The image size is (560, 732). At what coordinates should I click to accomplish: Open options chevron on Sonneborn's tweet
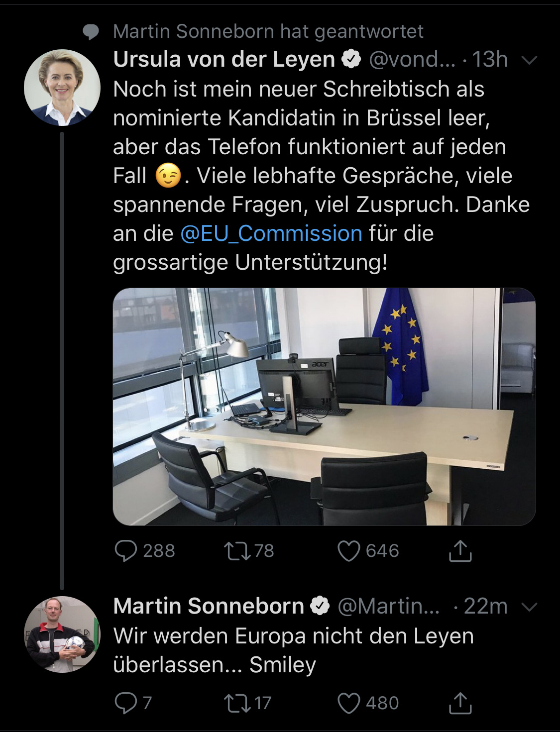coord(529,607)
